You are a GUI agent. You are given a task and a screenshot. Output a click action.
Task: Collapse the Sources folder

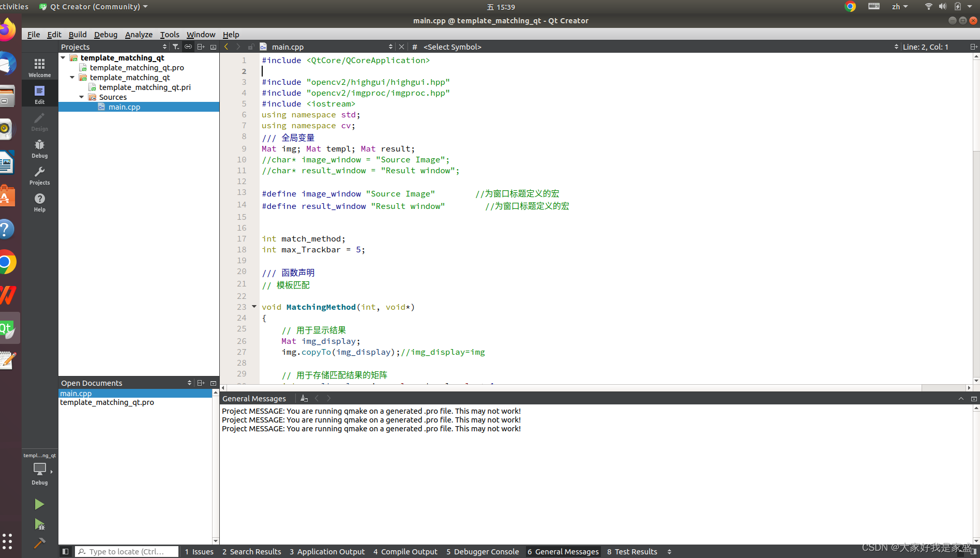[x=82, y=97]
